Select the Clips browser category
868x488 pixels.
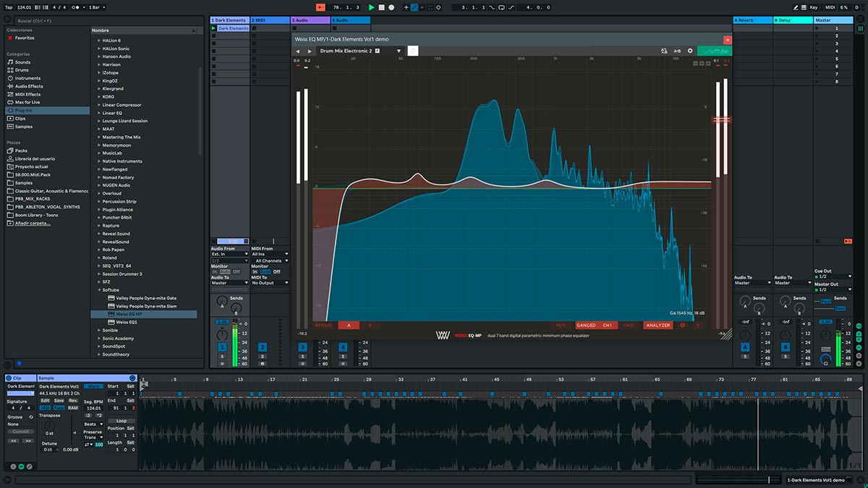click(20, 118)
